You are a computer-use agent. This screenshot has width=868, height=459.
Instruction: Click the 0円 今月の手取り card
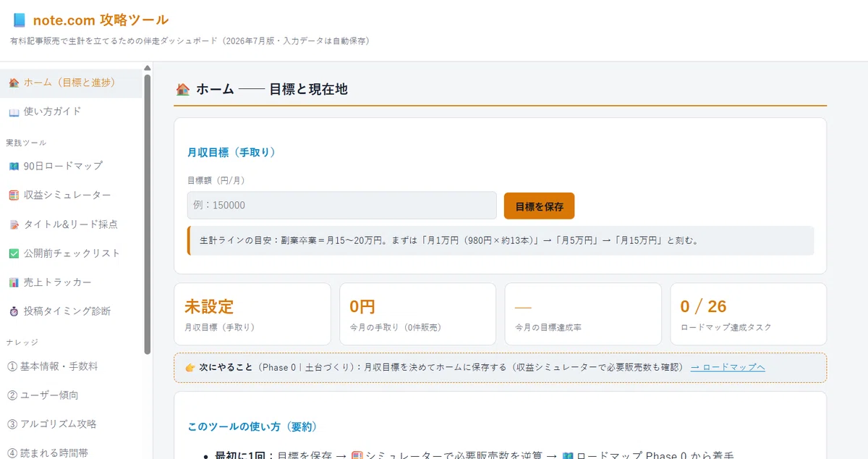click(417, 313)
